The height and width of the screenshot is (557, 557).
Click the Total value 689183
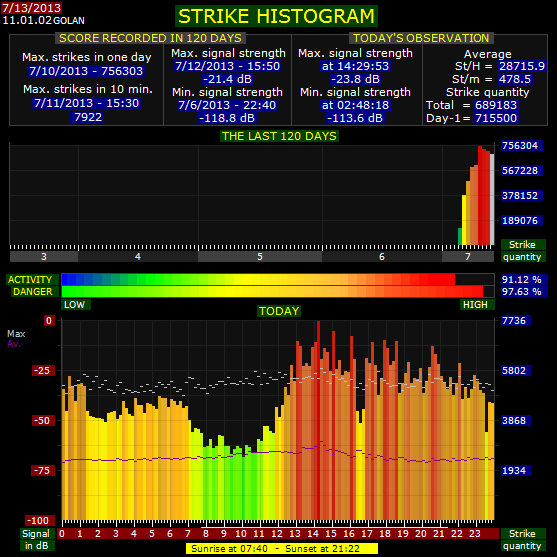[x=496, y=105]
